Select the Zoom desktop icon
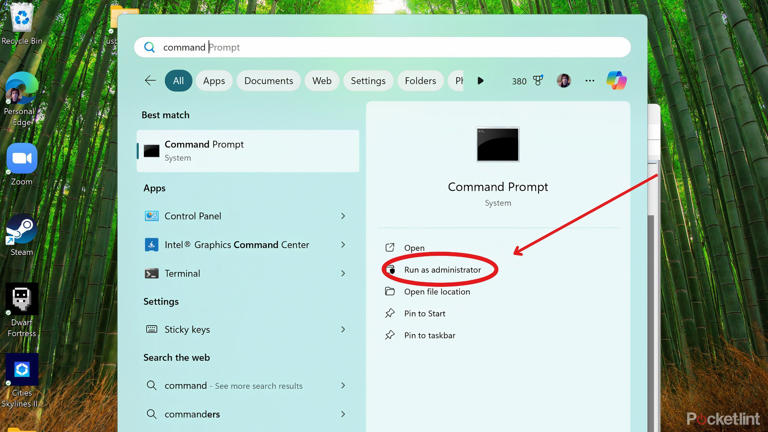 click(22, 165)
